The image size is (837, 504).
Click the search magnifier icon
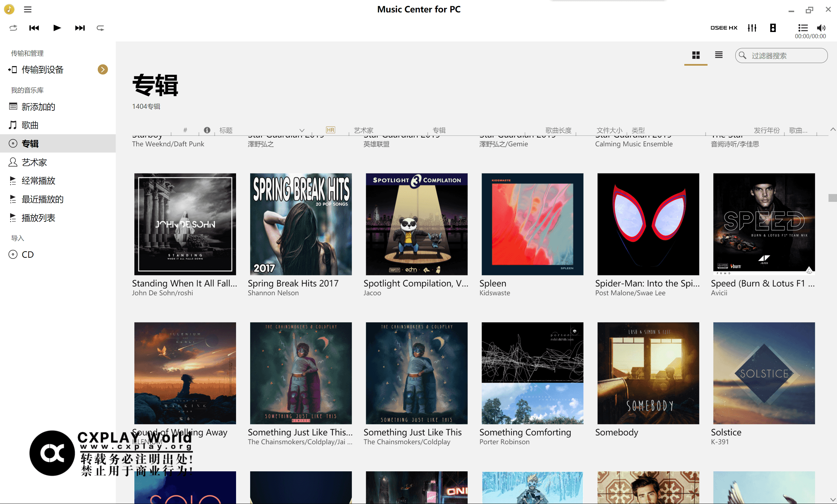pyautogui.click(x=743, y=55)
